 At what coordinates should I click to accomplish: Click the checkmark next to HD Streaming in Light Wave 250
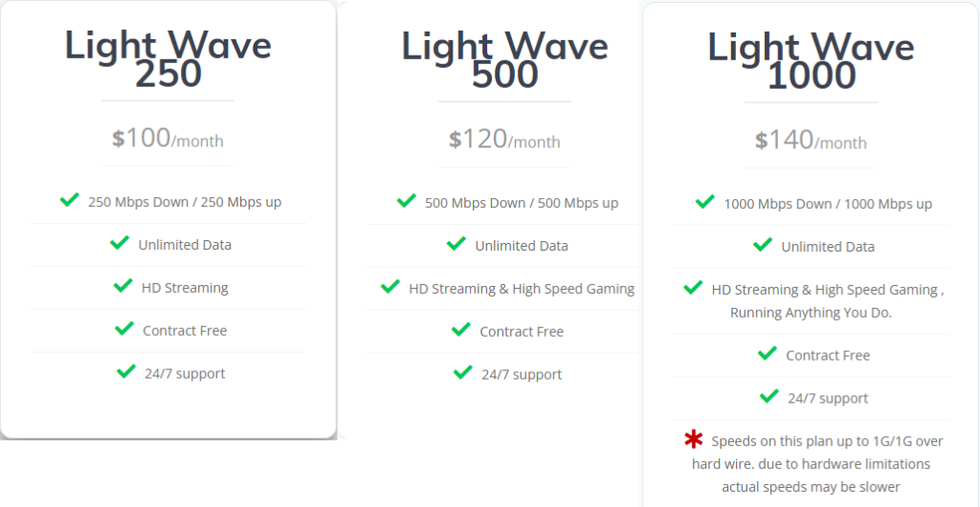click(x=122, y=285)
